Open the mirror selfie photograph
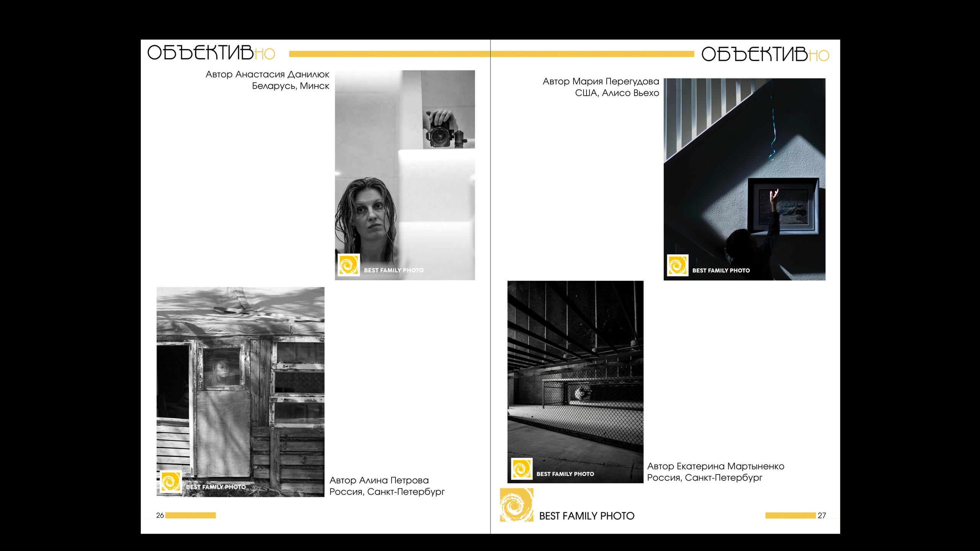This screenshot has width=980, height=551. point(405,175)
